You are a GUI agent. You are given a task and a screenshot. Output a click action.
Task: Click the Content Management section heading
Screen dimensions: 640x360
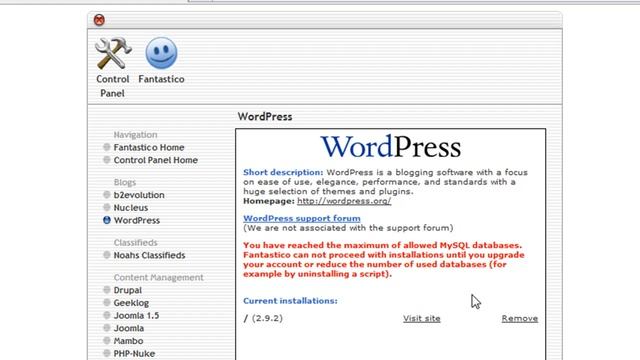(x=158, y=278)
